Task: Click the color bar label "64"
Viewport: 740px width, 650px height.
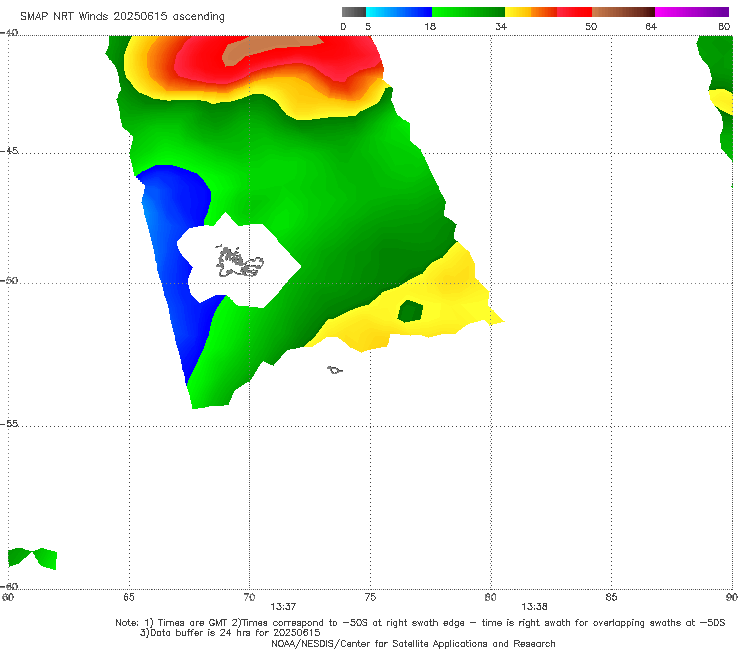Action: [x=651, y=26]
